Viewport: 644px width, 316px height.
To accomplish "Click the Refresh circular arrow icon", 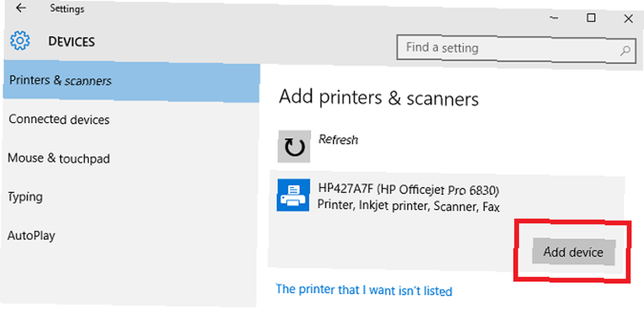I will tap(294, 146).
